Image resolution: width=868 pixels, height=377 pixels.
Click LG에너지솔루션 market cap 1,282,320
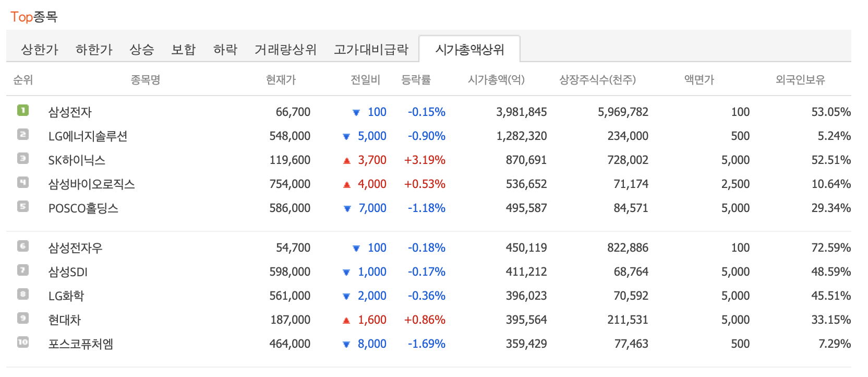pyautogui.click(x=522, y=136)
